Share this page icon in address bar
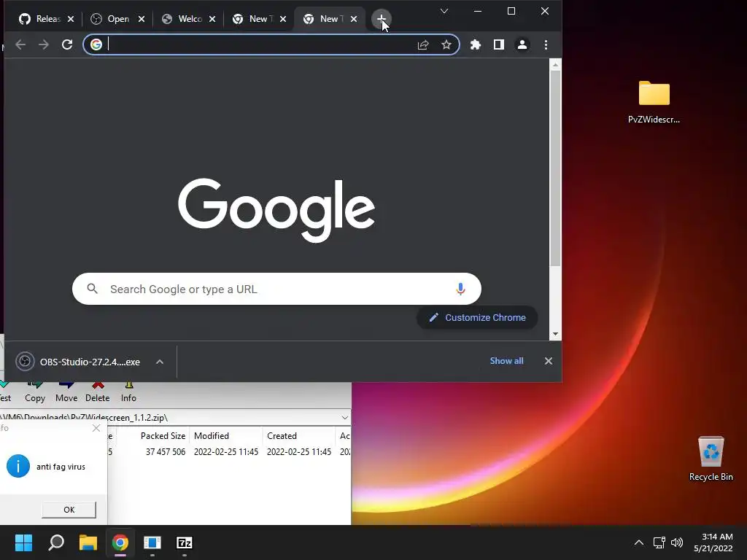 pyautogui.click(x=423, y=44)
